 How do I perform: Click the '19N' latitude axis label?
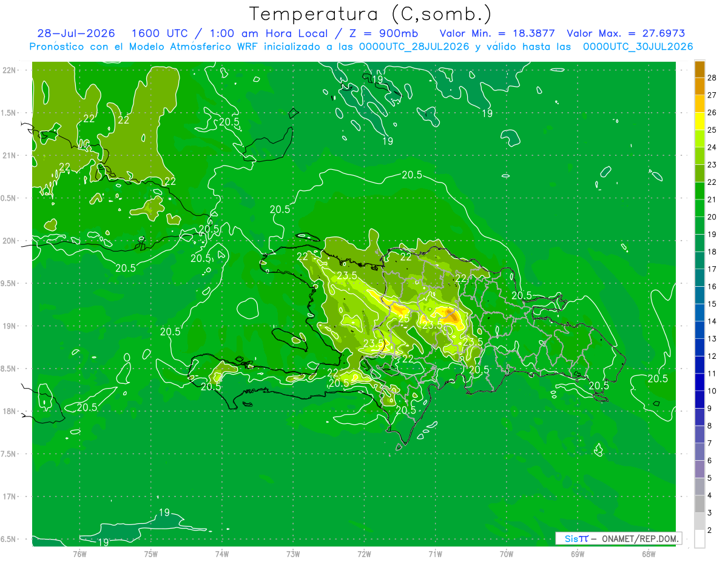[x=9, y=326]
